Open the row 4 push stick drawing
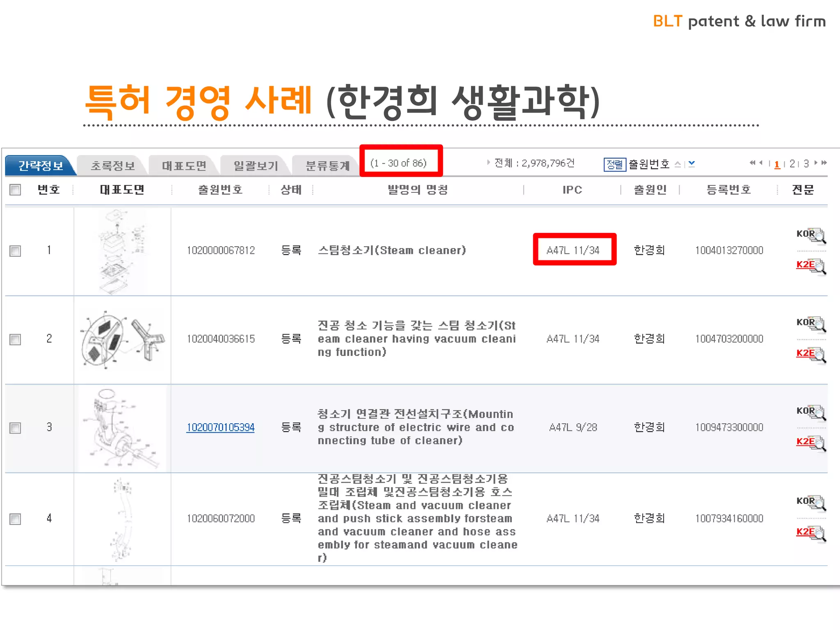The image size is (840, 630). [x=122, y=519]
